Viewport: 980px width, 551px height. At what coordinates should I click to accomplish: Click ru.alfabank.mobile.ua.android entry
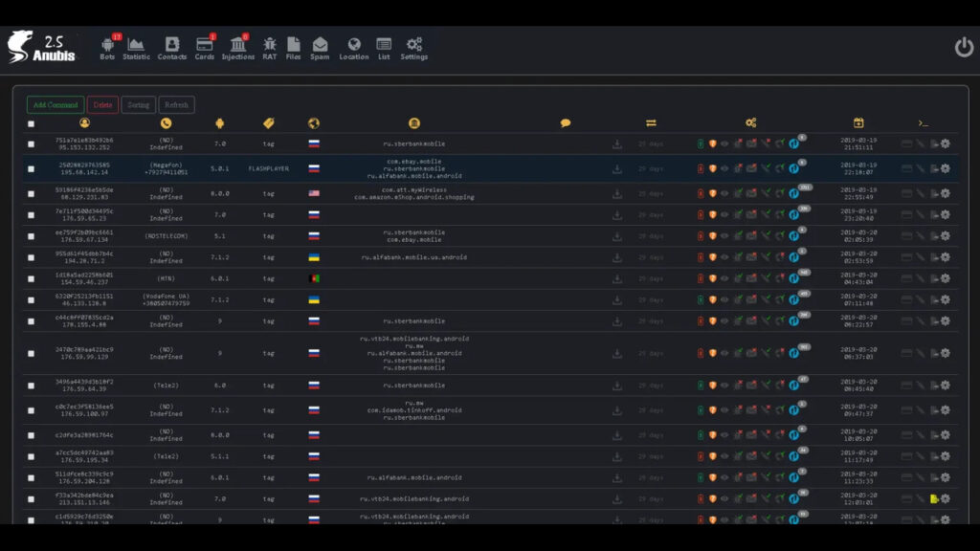coord(414,257)
